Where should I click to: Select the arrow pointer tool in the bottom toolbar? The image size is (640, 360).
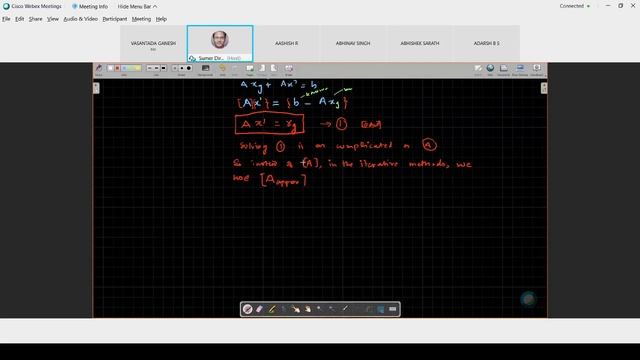(296, 309)
